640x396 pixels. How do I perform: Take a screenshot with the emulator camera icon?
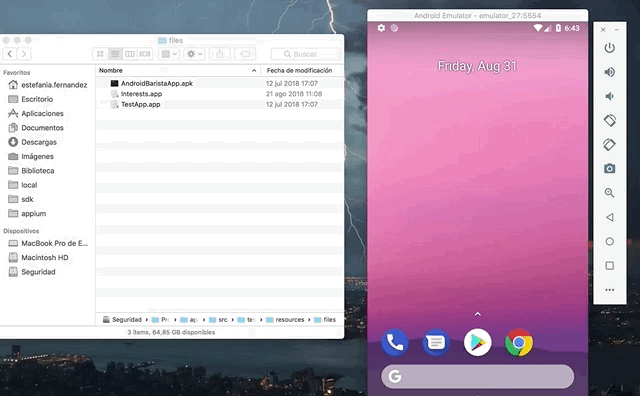609,169
